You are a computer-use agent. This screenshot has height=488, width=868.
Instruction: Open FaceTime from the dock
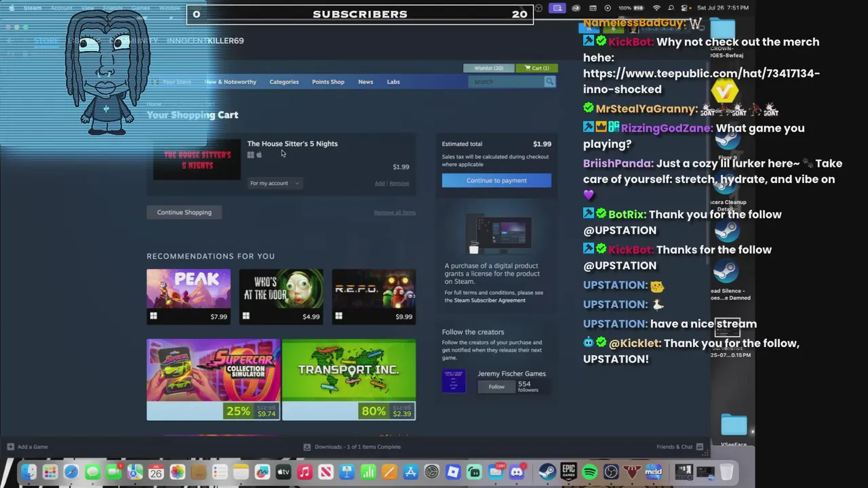tap(114, 472)
